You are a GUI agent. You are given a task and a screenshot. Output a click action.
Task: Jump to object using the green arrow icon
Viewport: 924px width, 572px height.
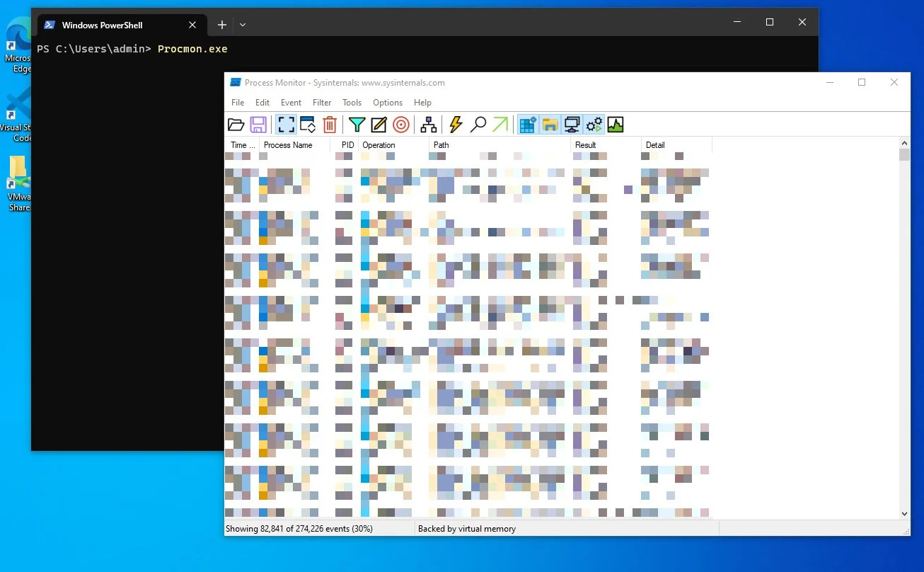point(501,124)
